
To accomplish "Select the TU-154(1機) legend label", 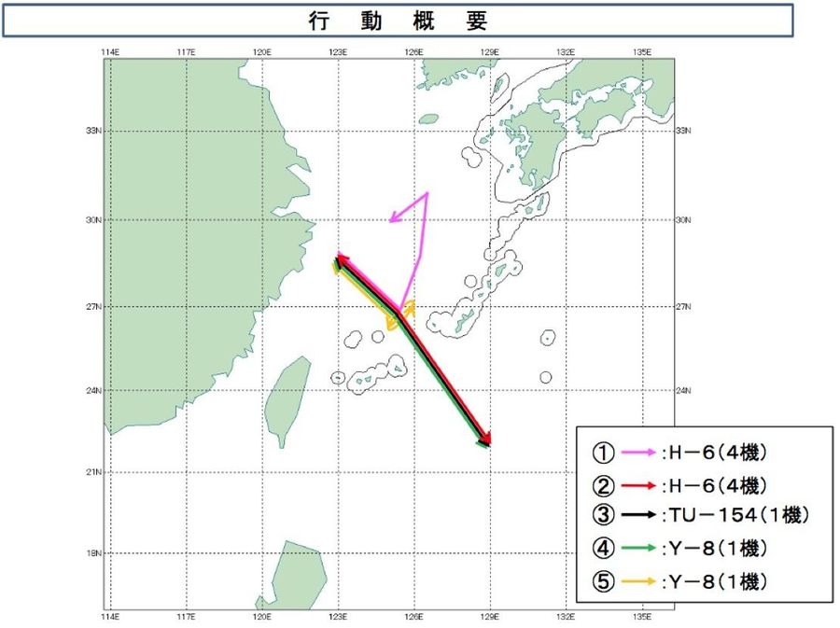I will coord(728,516).
